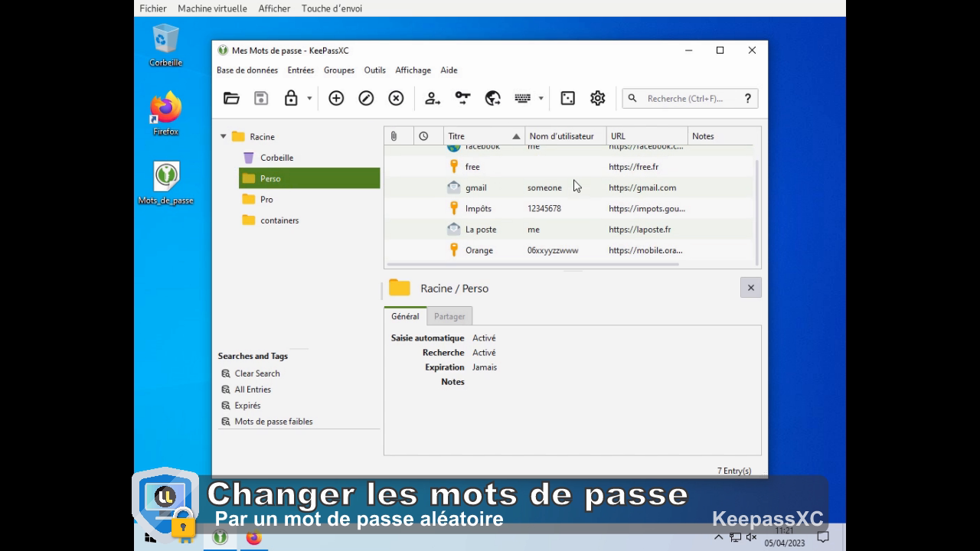Select the gmail entry
Image resolution: width=980 pixels, height=551 pixels.
point(569,187)
